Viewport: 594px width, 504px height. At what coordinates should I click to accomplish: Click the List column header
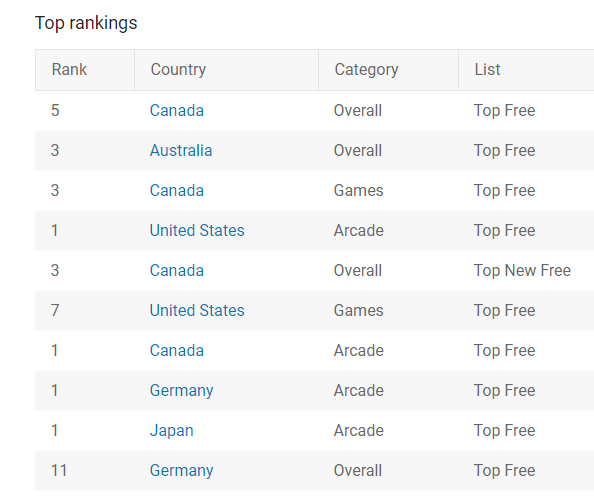(488, 70)
